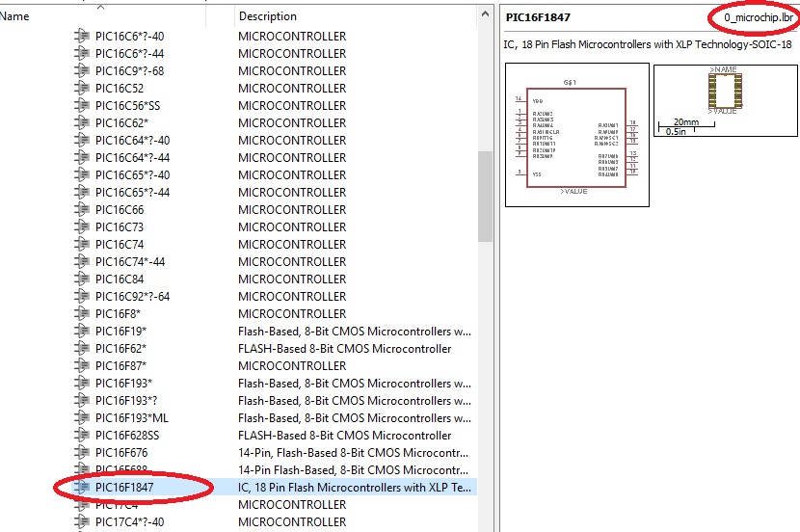
Task: Click the device icon beside PIC16C9*?-68
Action: coord(82,71)
